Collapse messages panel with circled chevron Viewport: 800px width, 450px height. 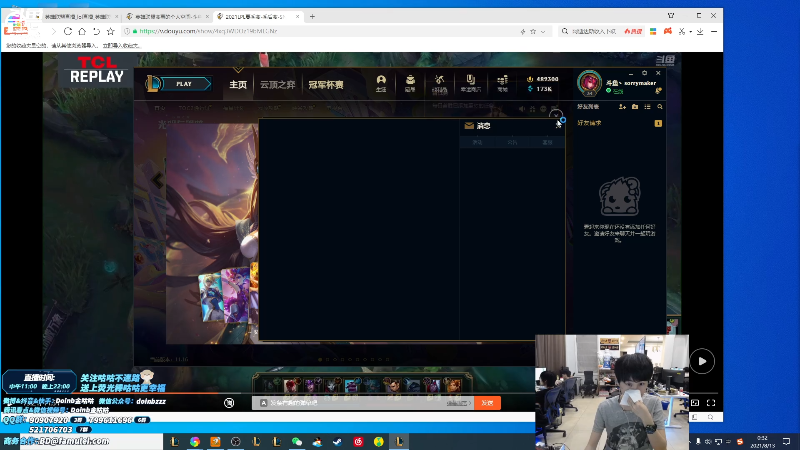click(556, 114)
